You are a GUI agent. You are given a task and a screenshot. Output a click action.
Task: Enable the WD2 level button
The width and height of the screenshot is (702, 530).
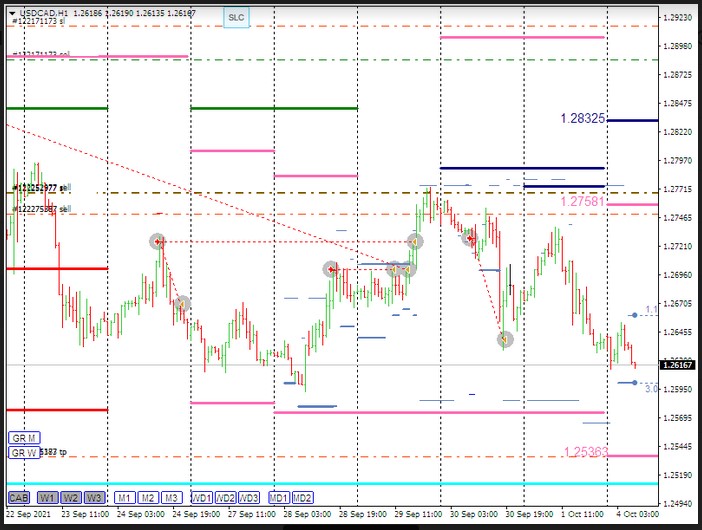[x=226, y=497]
